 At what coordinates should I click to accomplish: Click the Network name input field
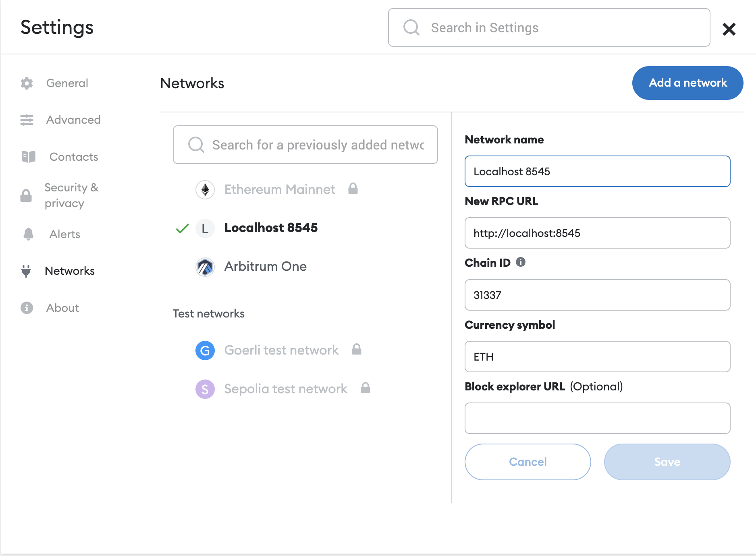598,171
